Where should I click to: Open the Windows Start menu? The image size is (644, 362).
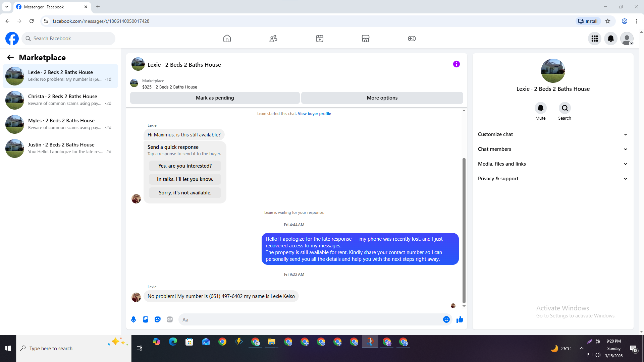coord(8,349)
